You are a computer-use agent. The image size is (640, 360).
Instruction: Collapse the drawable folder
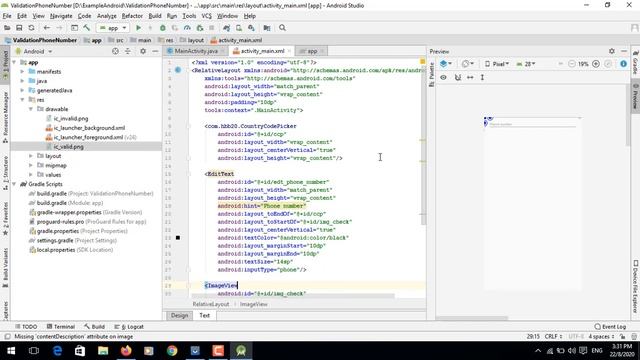coord(31,109)
